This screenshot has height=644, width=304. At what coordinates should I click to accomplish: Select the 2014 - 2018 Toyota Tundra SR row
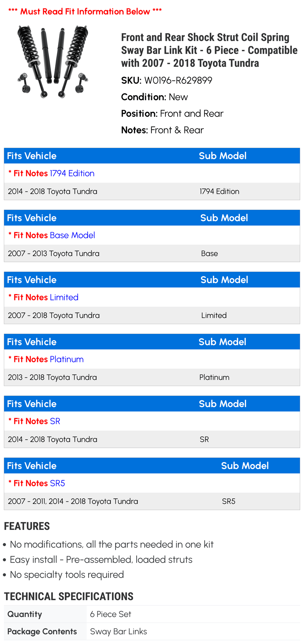(152, 439)
